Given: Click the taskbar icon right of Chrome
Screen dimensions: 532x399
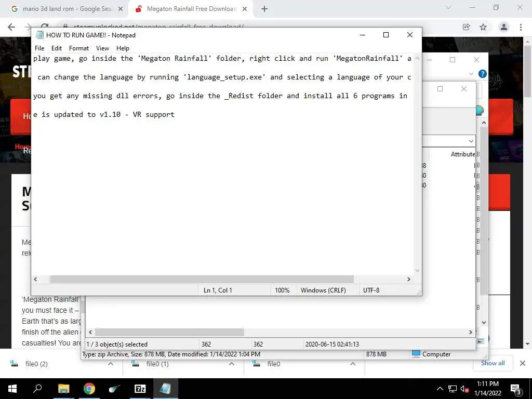Looking at the screenshot, I should pyautogui.click(x=114, y=389).
